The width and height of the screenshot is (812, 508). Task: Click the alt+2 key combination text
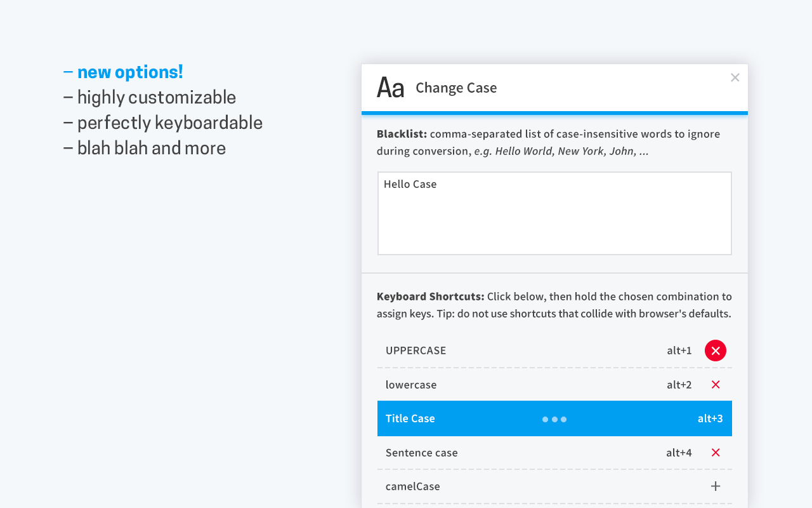tap(679, 385)
